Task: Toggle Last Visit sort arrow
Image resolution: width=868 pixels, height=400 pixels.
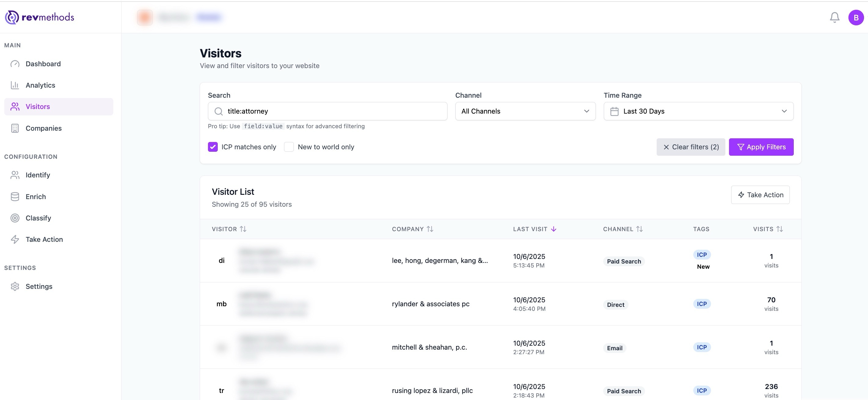Action: coord(554,229)
